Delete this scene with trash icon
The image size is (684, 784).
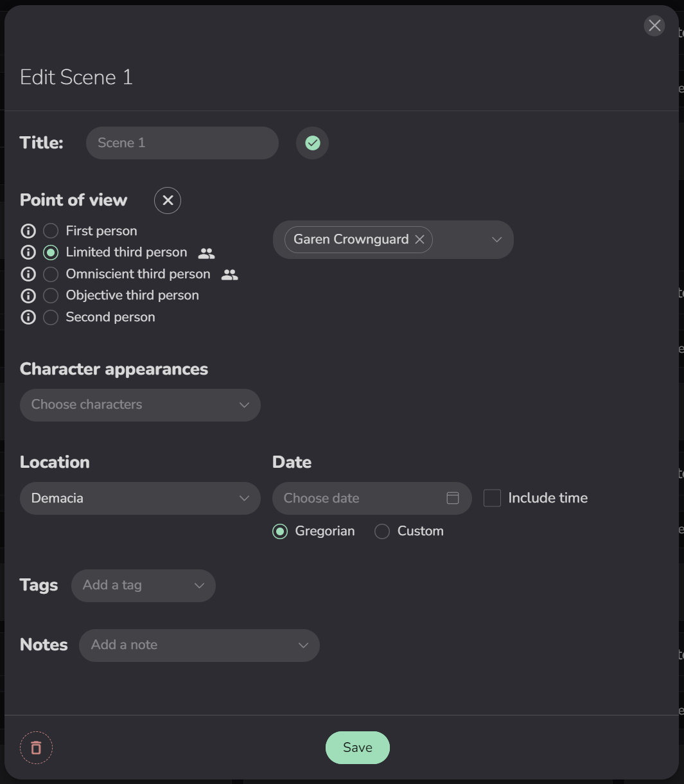tap(37, 748)
